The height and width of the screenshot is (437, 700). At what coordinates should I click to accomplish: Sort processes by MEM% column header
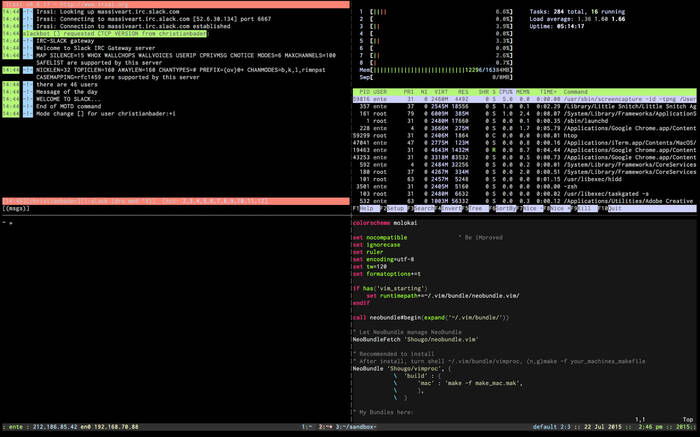524,91
